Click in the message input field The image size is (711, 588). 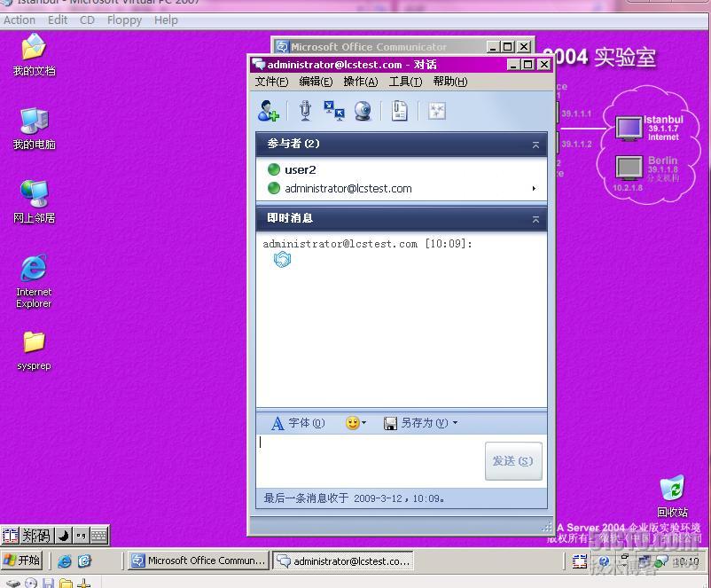pyautogui.click(x=370, y=461)
